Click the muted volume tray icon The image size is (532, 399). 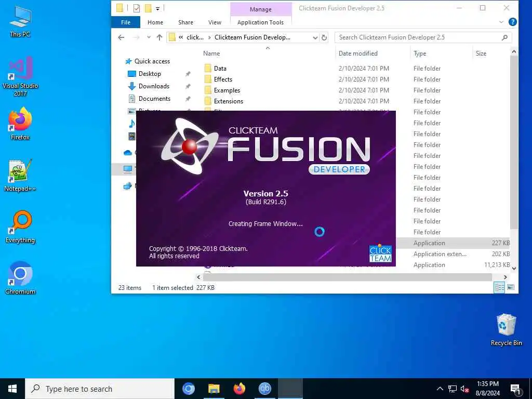(465, 389)
